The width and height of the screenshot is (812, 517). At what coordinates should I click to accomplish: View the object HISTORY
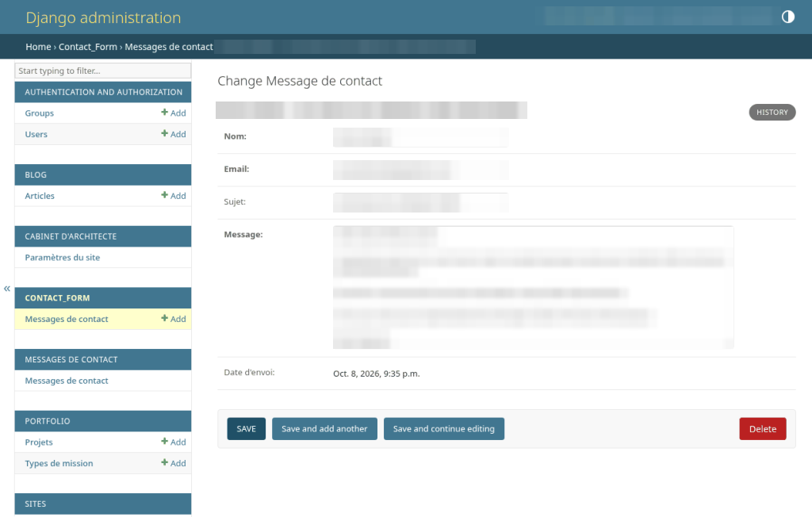772,113
